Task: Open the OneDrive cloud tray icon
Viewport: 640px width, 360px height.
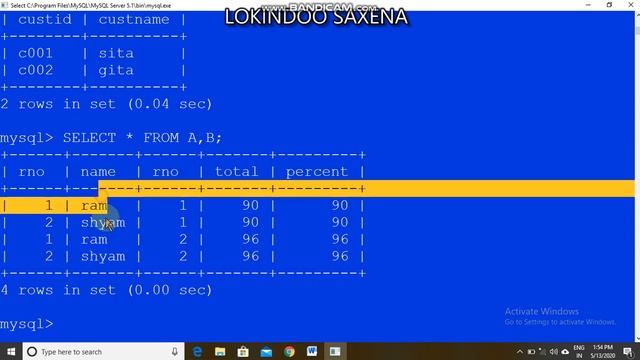Action: (x=565, y=351)
